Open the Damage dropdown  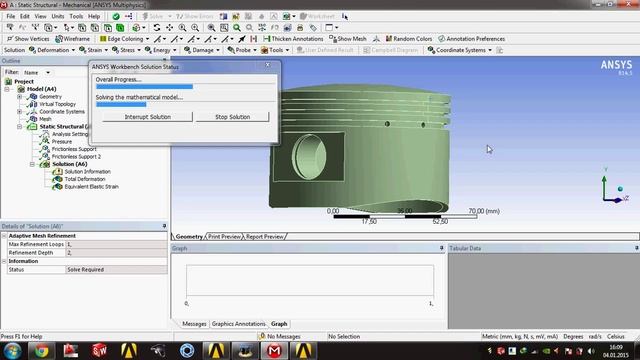(x=202, y=50)
